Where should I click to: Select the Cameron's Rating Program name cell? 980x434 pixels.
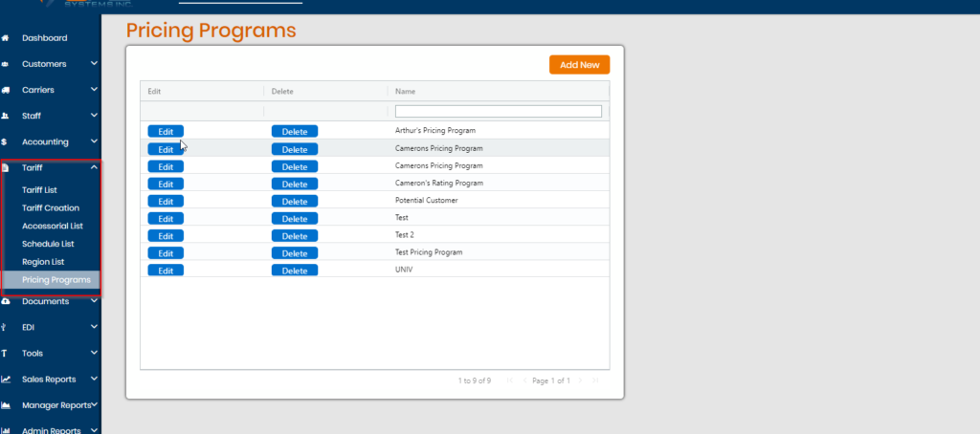438,183
